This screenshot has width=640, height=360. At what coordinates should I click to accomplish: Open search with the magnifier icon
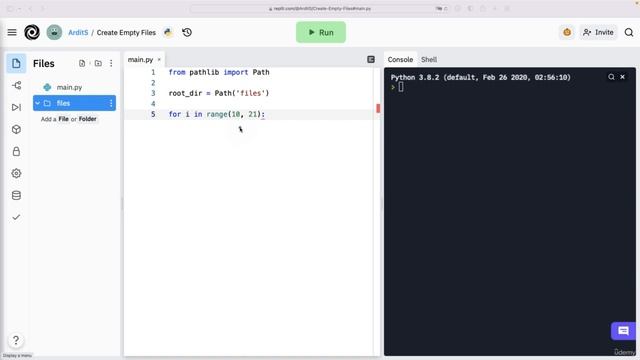coord(629,32)
